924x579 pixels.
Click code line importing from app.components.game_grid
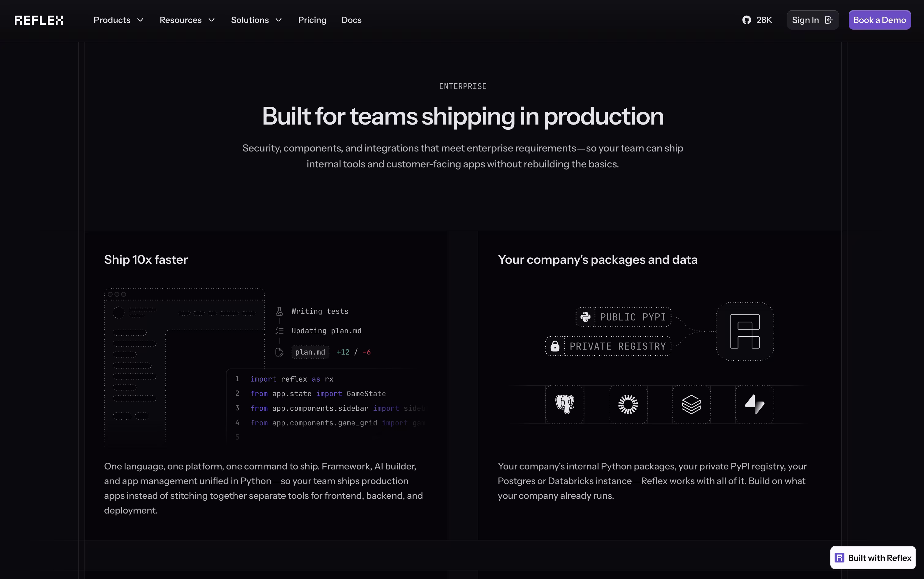(337, 423)
